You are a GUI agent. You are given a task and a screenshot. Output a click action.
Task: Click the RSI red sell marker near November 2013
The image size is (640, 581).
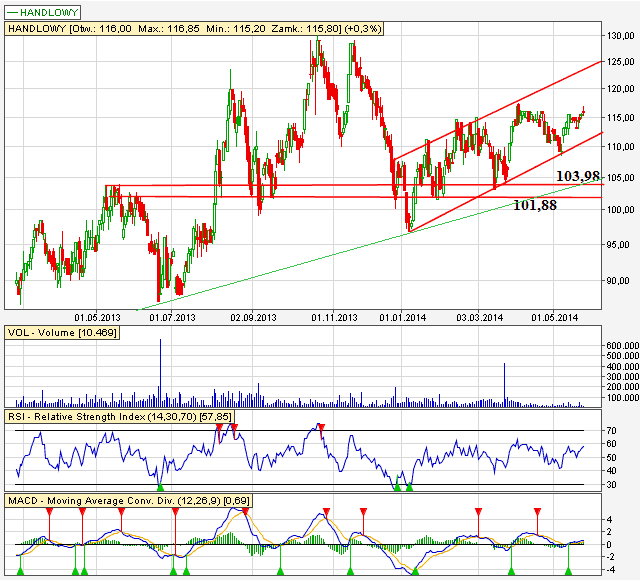tap(322, 427)
